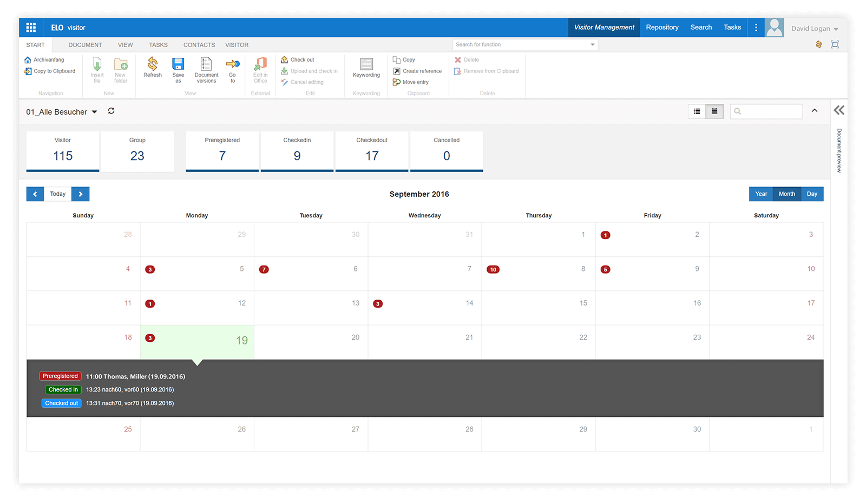Screen dimensions: 866x504
Task: Expand the 01_Alle Besucher dropdown
Action: pos(94,112)
